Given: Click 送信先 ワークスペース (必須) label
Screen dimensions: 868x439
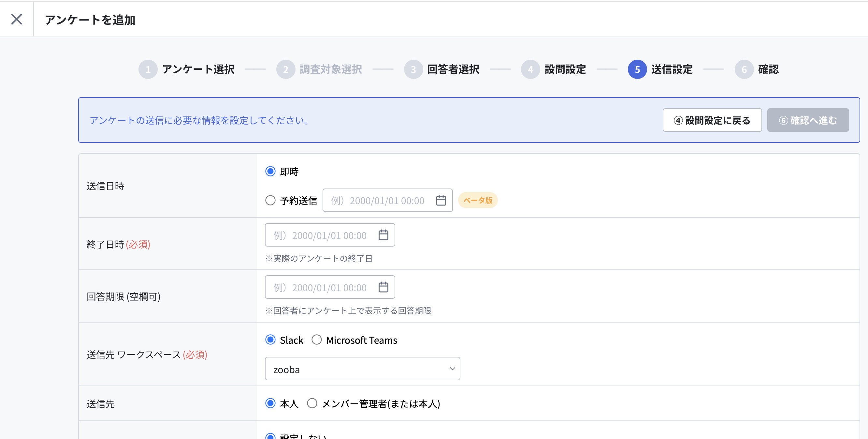Looking at the screenshot, I should pos(147,355).
